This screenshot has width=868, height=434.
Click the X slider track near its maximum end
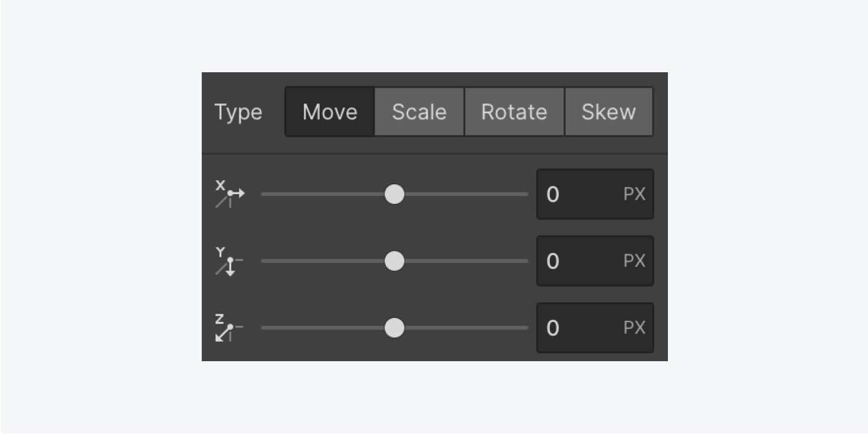[x=520, y=194]
